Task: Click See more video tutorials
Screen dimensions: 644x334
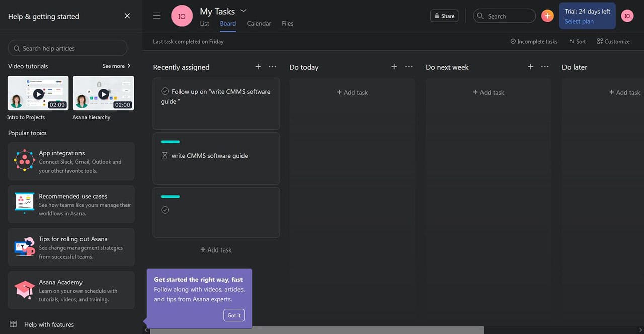Action: click(x=117, y=66)
